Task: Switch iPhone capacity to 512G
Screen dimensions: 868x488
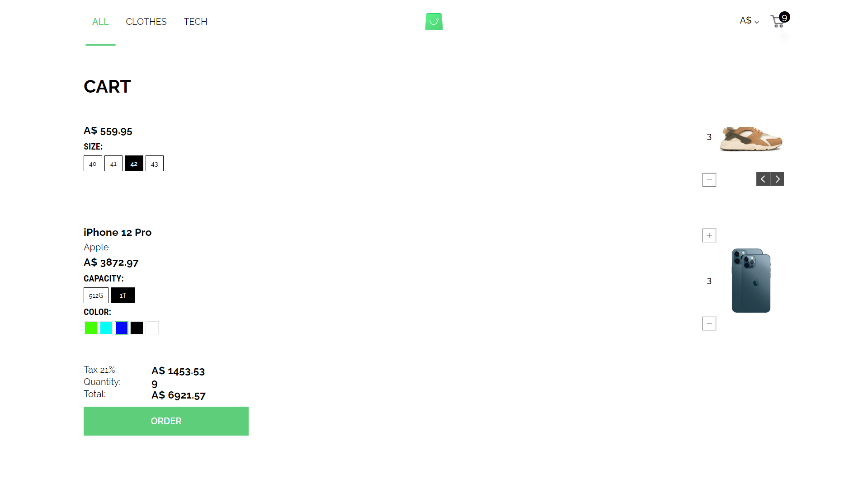Action: click(x=95, y=295)
